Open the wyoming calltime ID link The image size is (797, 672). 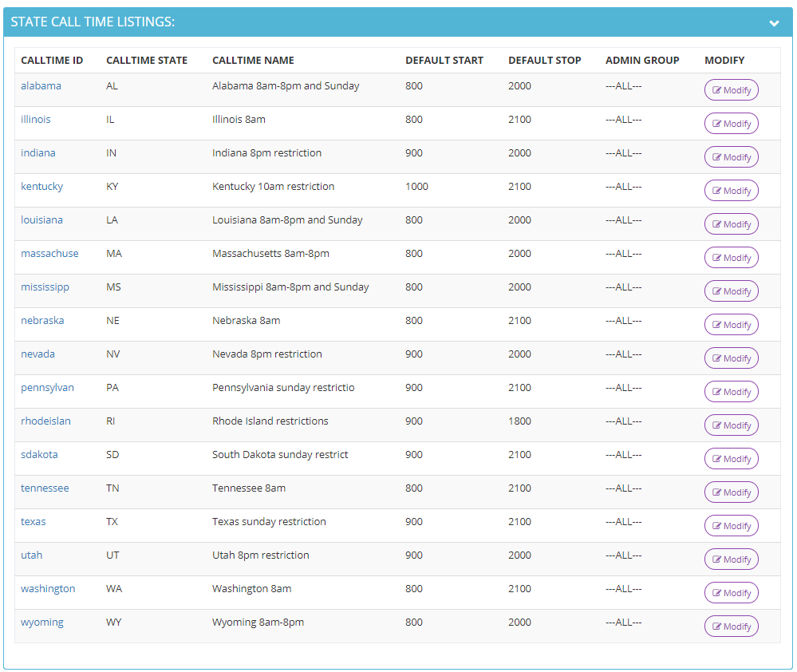pyautogui.click(x=42, y=623)
